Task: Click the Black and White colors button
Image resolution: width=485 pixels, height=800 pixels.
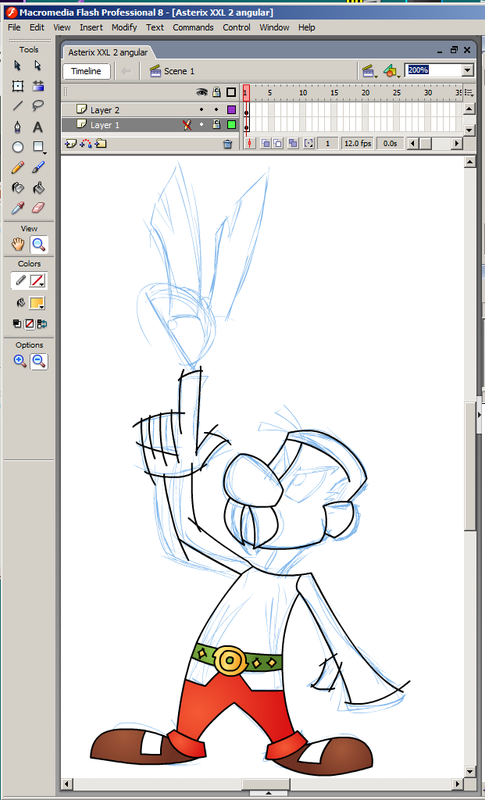Action: [x=17, y=324]
